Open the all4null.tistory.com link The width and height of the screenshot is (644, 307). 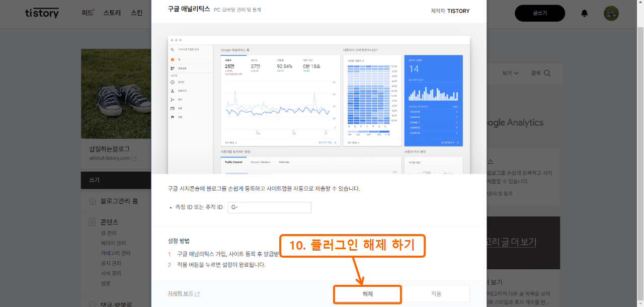click(x=110, y=158)
